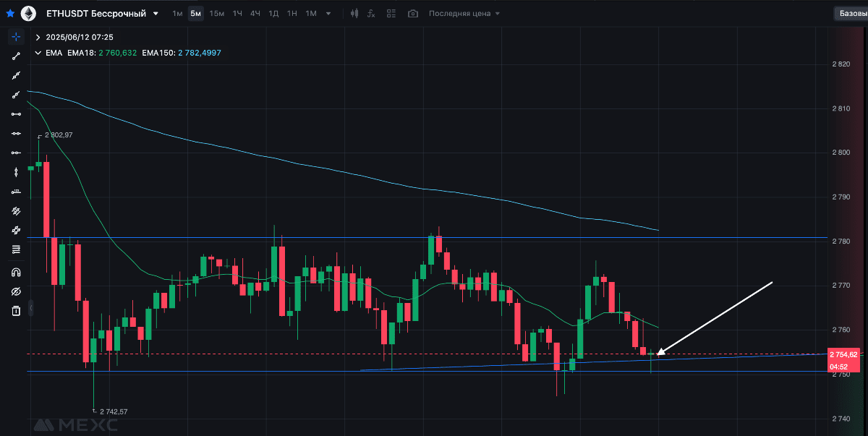Screen dimensions: 868x436
Task: Click the 2 740 price axis label
Action: click(x=841, y=419)
